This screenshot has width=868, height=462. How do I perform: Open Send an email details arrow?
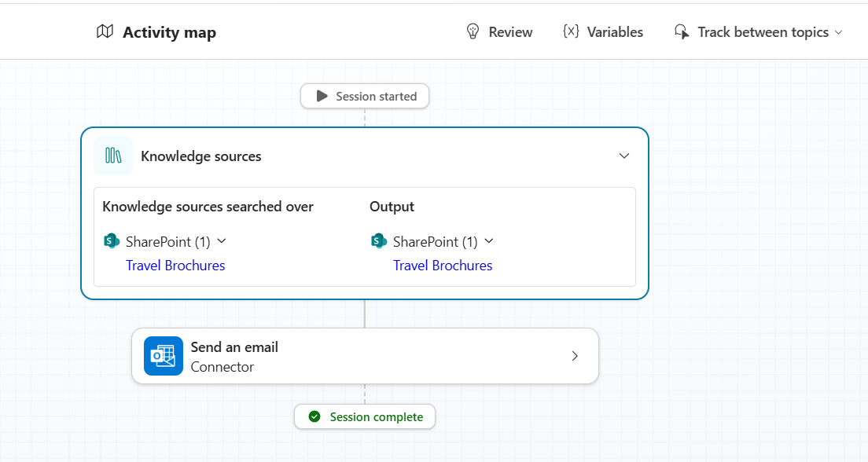(x=575, y=356)
